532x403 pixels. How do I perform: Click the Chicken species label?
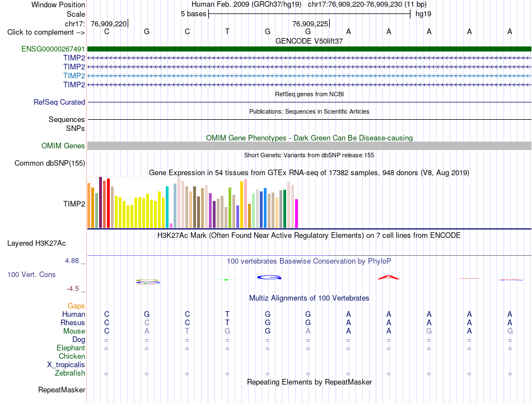tap(72, 356)
